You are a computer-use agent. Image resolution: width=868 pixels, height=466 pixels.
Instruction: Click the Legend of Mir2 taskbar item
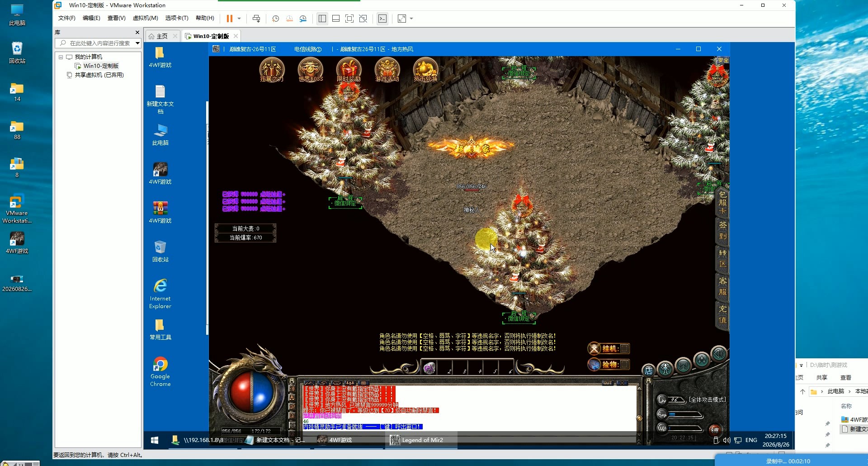click(x=421, y=440)
